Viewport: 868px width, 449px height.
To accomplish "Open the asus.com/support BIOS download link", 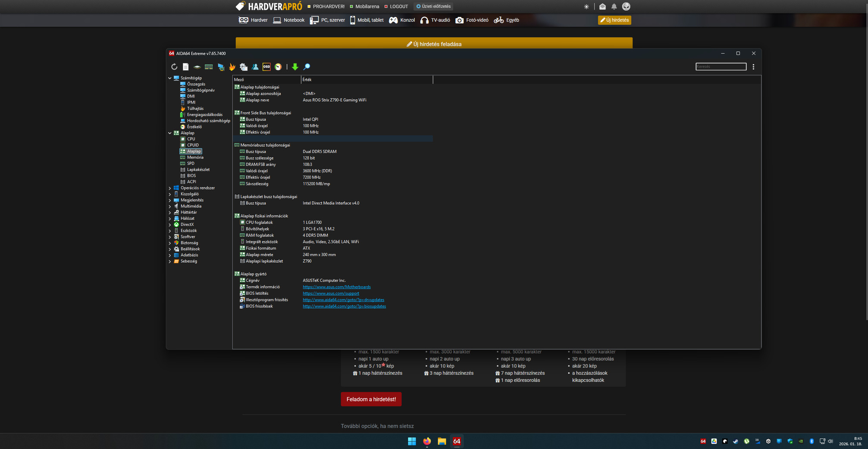I will tap(331, 293).
